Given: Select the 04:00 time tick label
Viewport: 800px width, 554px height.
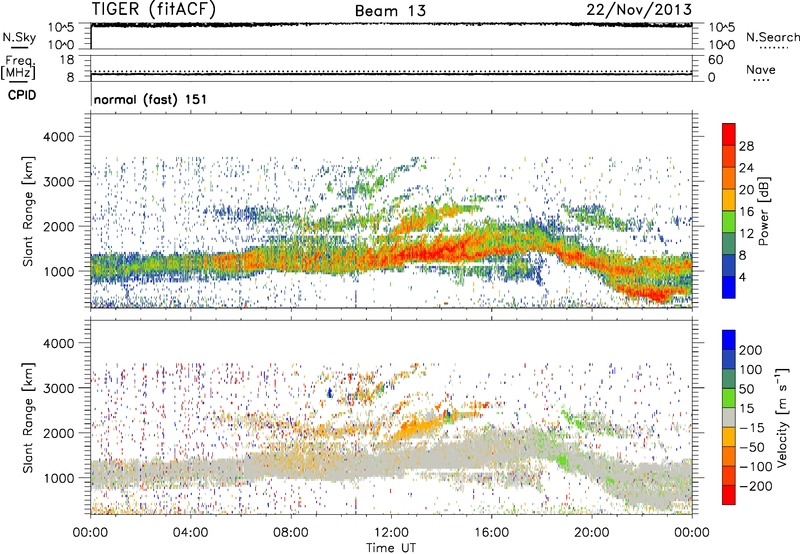Looking at the screenshot, I should coord(190,533).
